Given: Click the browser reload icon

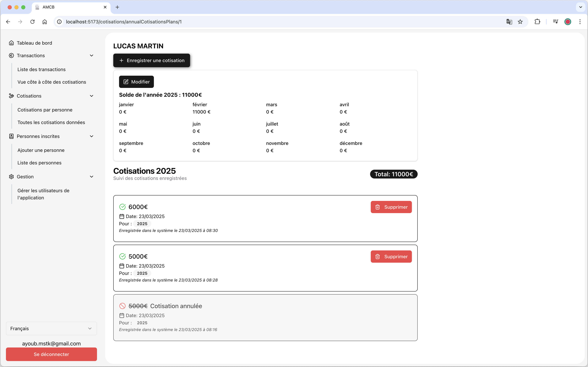Looking at the screenshot, I should pos(32,22).
